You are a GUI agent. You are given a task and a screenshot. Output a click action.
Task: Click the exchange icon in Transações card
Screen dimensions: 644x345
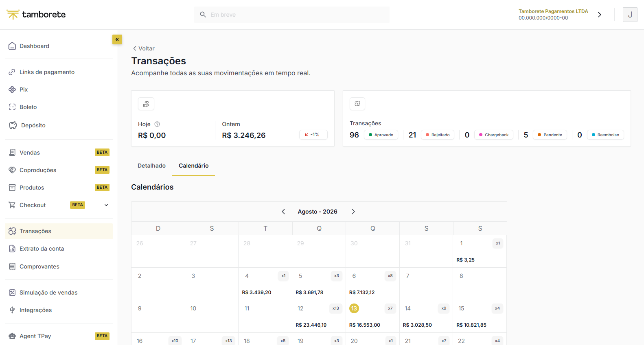tap(357, 104)
